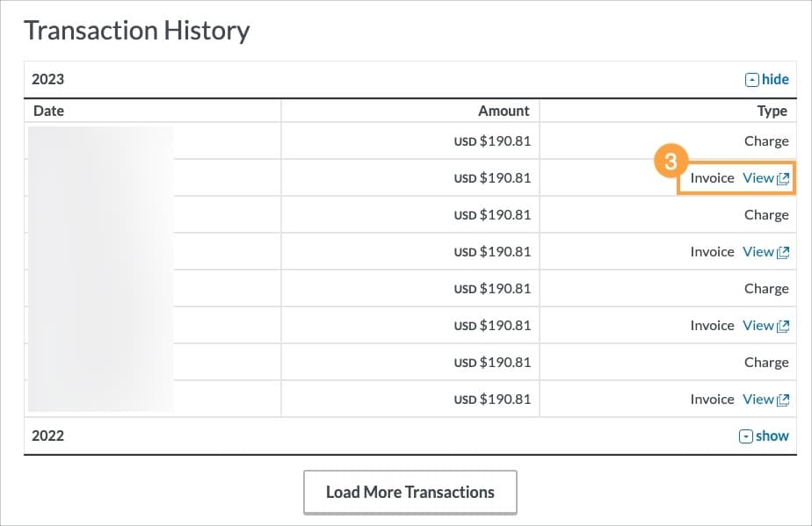Viewport: 812px width, 526px height.
Task: Click external link icon in highlighted View link
Action: (x=785, y=177)
